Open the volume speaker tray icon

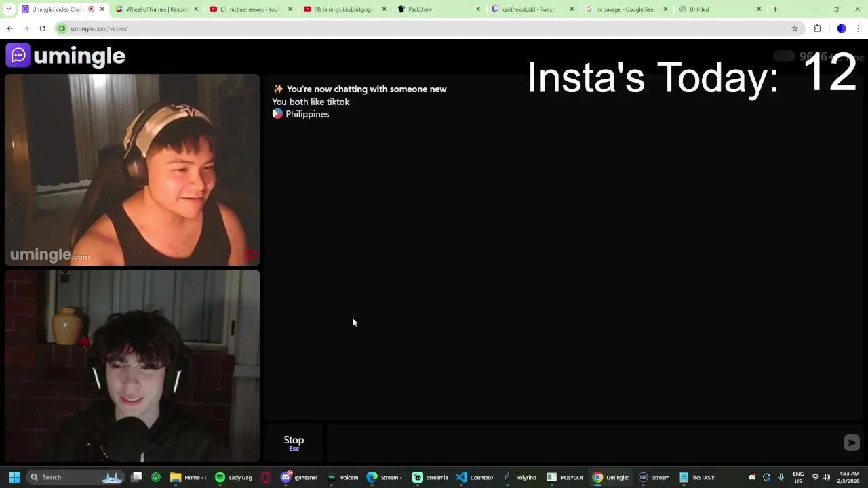coord(826,477)
